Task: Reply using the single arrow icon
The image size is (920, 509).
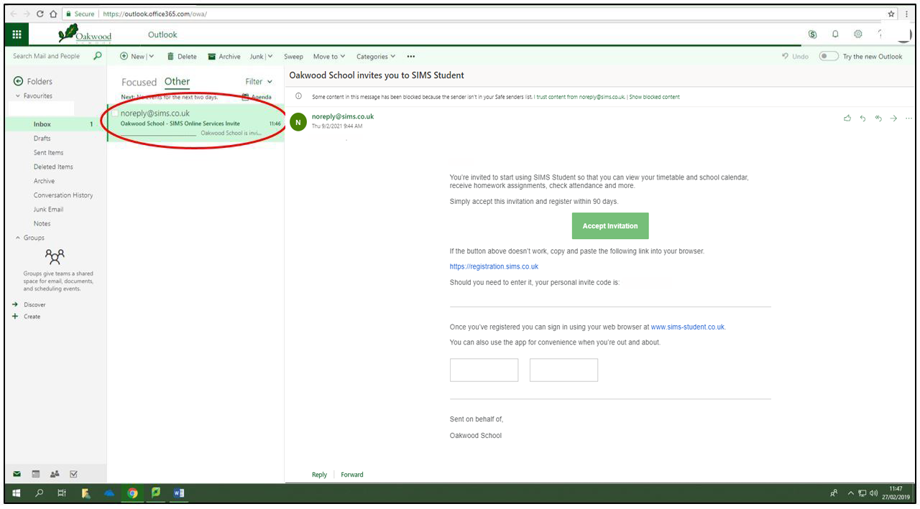Action: tap(862, 118)
